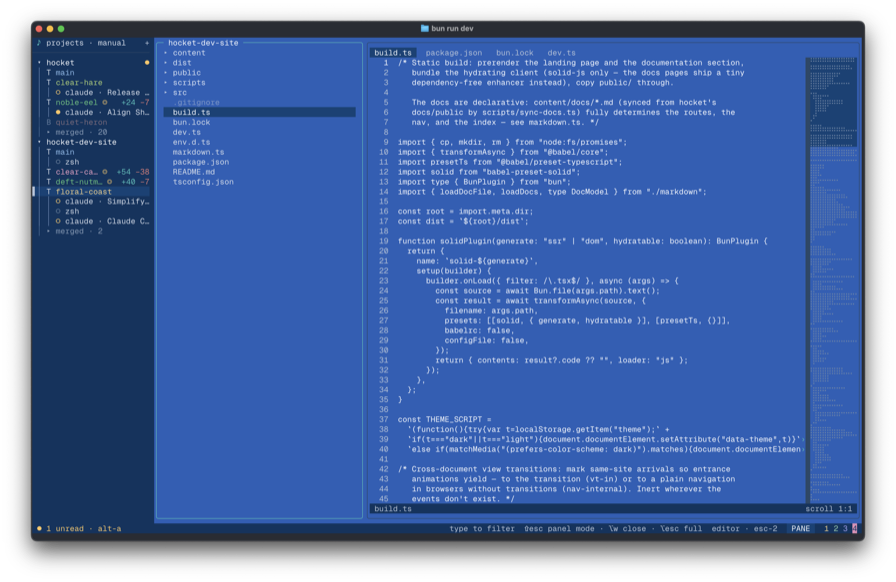The image size is (896, 582).
Task: Click the yellow status dot on hocket row
Action: click(147, 62)
